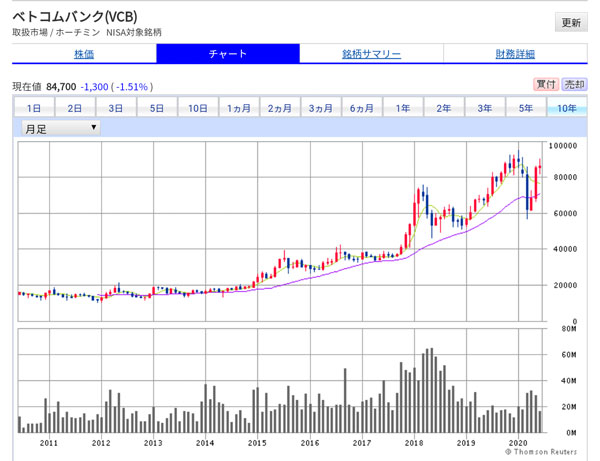Switch to the 株価 tab
This screenshot has height=461, width=600.
(84, 54)
